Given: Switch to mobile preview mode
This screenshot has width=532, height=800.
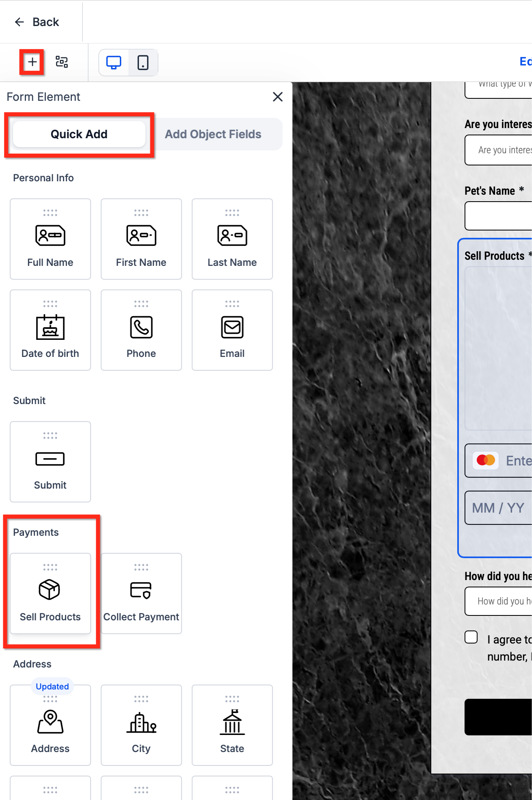Looking at the screenshot, I should (x=143, y=63).
